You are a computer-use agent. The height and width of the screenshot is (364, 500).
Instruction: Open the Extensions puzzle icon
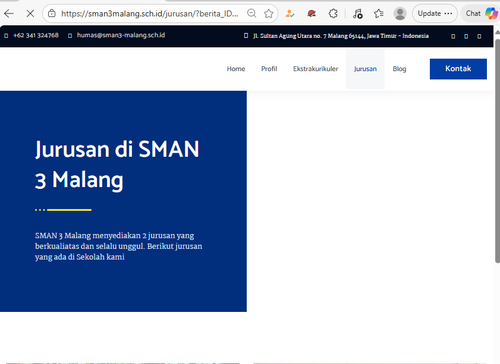333,13
